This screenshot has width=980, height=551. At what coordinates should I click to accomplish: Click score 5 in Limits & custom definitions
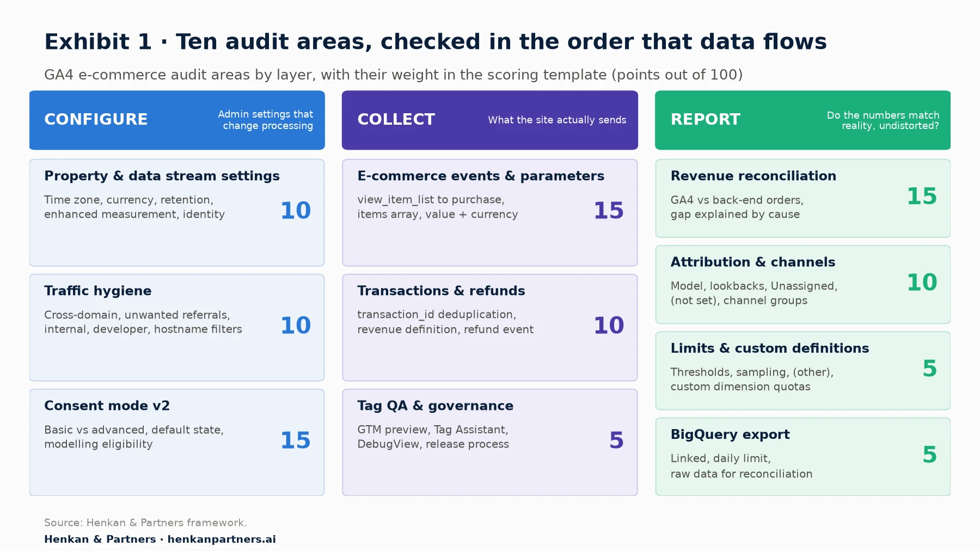pyautogui.click(x=929, y=369)
